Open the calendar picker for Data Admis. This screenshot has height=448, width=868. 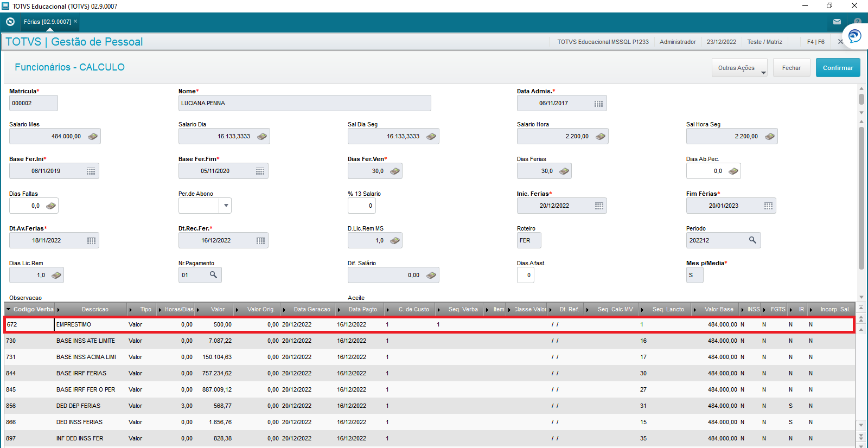tap(599, 103)
